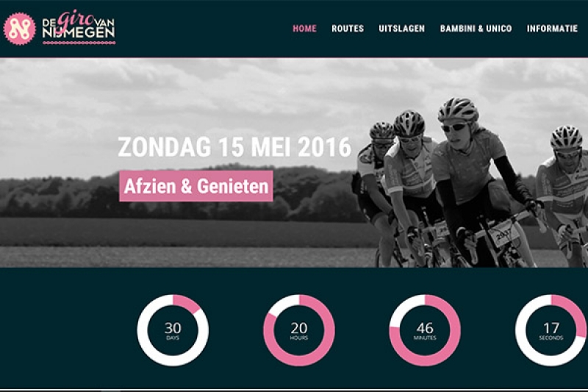Click the cyclists in the hero photo
Screen dimensions: 588x392
pos(470,182)
